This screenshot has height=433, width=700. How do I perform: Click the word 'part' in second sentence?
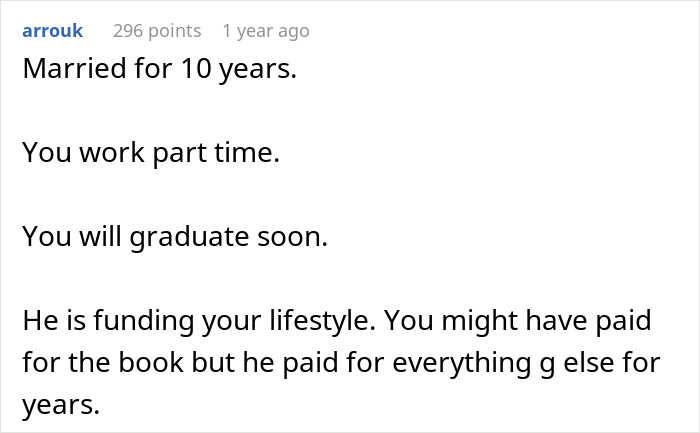click(196, 153)
